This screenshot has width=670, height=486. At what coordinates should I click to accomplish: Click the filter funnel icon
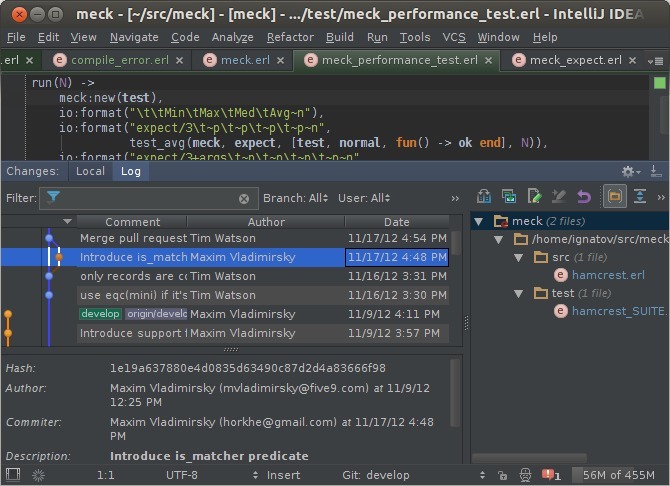(x=53, y=197)
